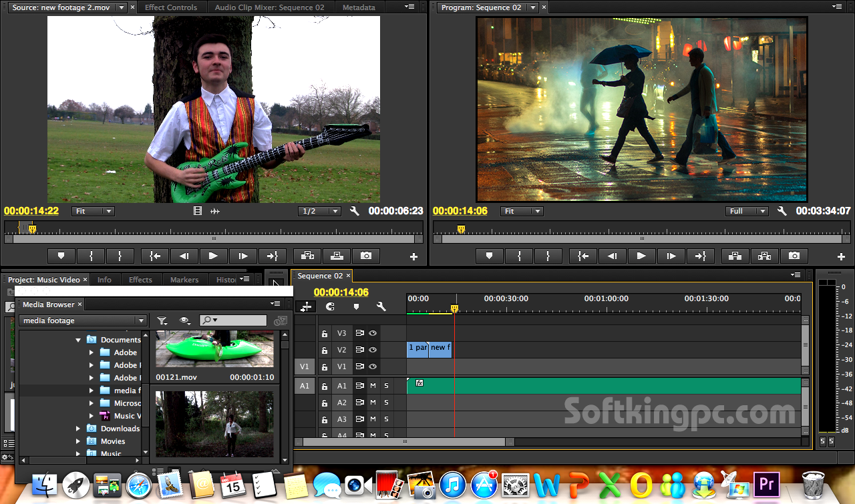Toggle snap in the timeline

[329, 306]
